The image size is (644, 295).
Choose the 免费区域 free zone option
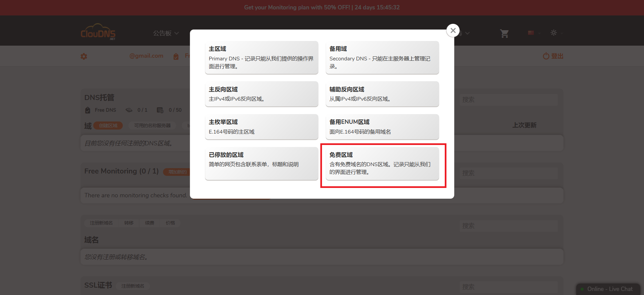click(x=382, y=163)
